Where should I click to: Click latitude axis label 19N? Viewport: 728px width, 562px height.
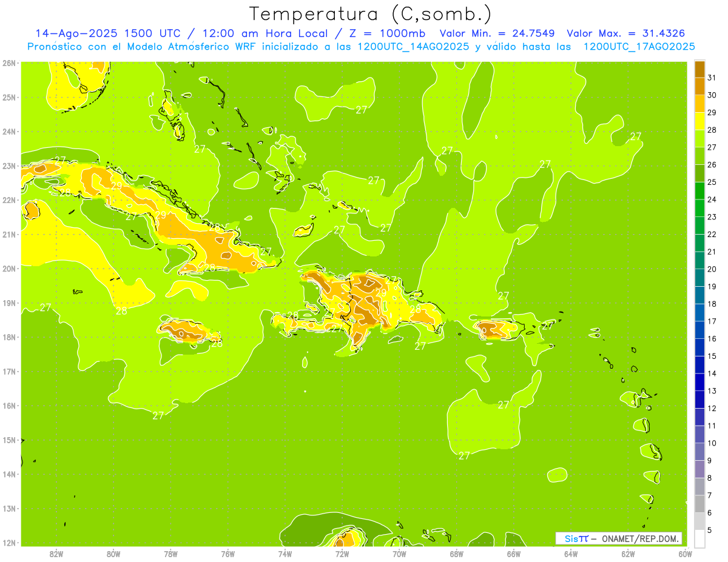tap(8, 303)
